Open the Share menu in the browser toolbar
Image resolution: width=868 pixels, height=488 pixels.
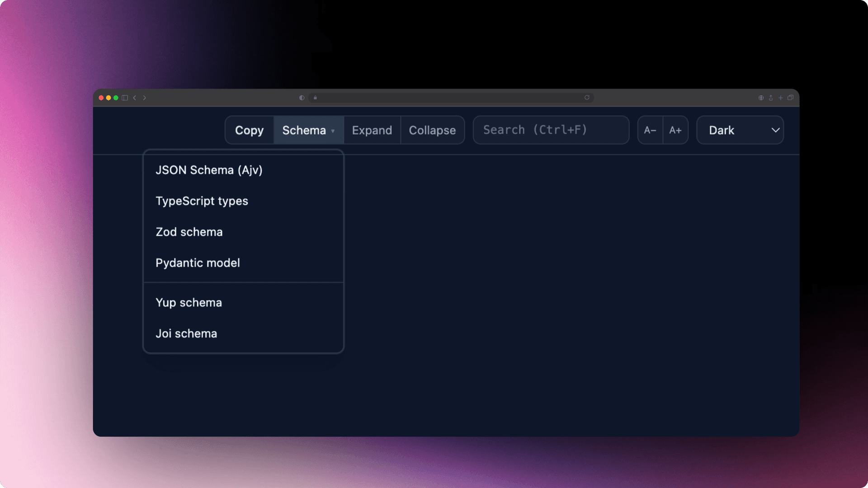(770, 98)
